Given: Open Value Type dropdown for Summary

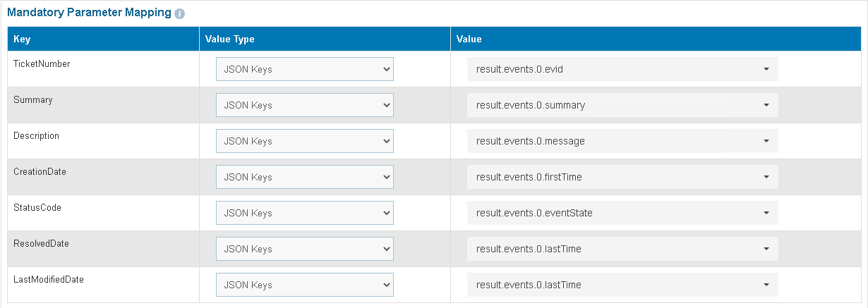Looking at the screenshot, I should (x=305, y=105).
